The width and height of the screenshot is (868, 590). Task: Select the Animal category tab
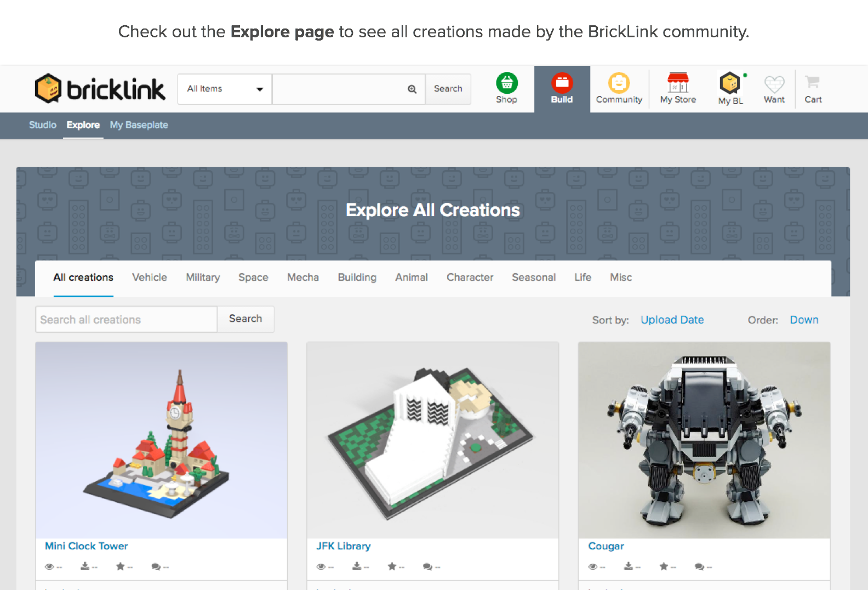coord(412,277)
